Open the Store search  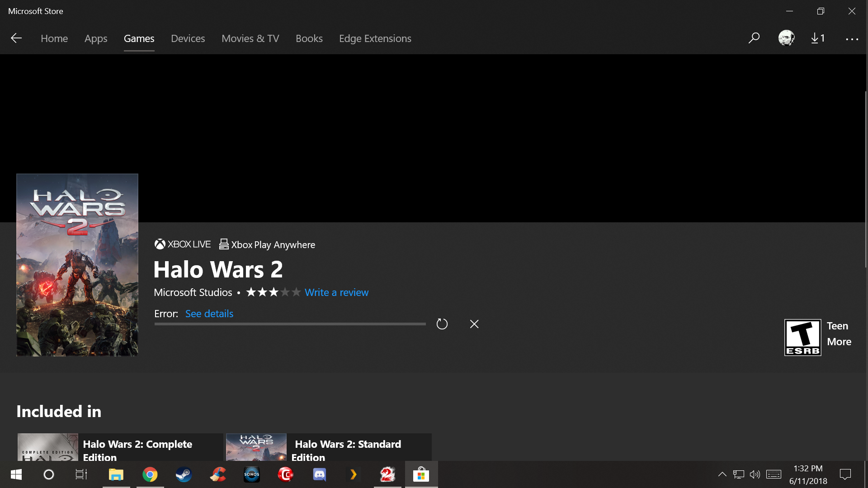[x=754, y=38]
